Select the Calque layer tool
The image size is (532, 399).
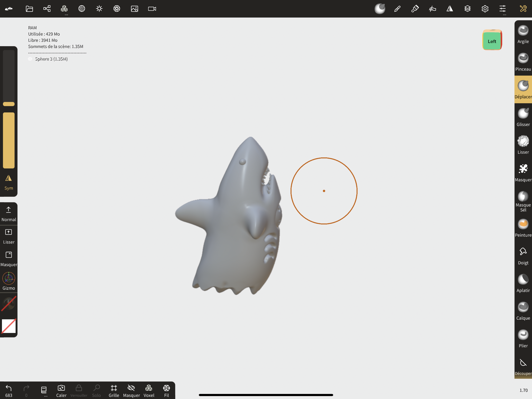pyautogui.click(x=523, y=311)
